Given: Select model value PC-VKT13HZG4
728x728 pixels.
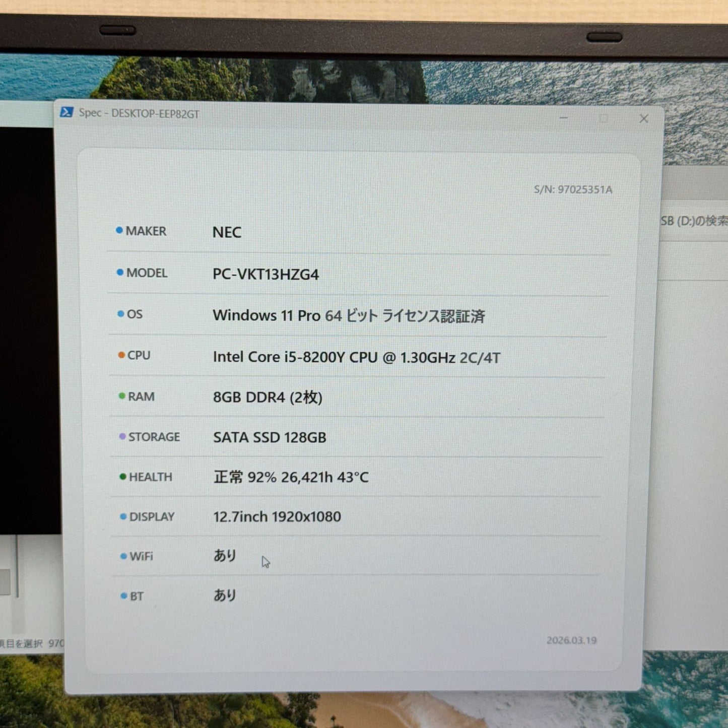Looking at the screenshot, I should coord(266,275).
